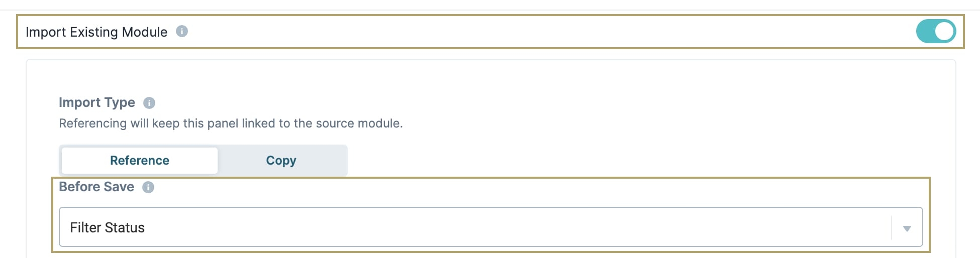Click the teal track of the toggle
This screenshot has width=980, height=258.
pos(925,32)
